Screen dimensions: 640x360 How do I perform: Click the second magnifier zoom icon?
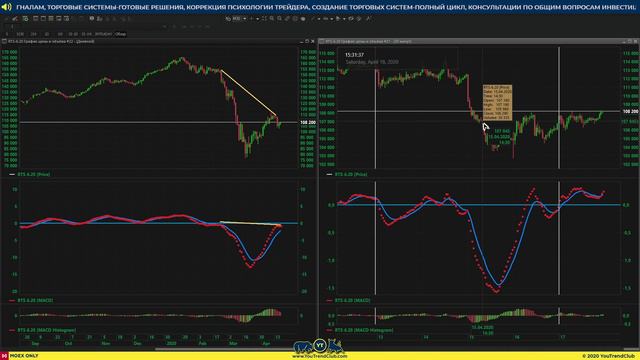click(279, 19)
